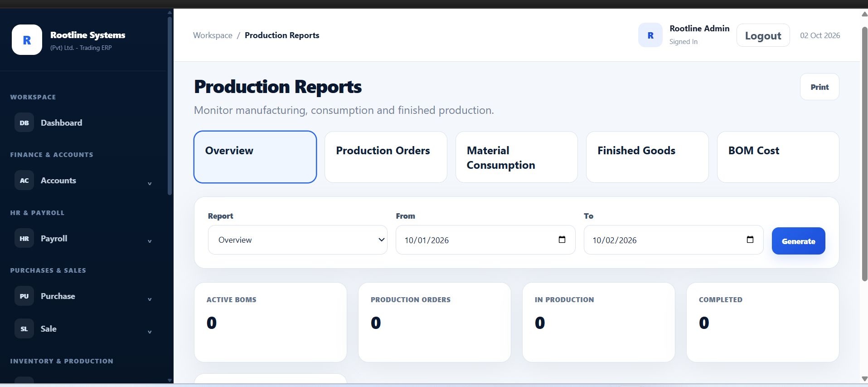Expand the Accounts menu chevron
Screen dimensions: 868x387
coord(150,183)
